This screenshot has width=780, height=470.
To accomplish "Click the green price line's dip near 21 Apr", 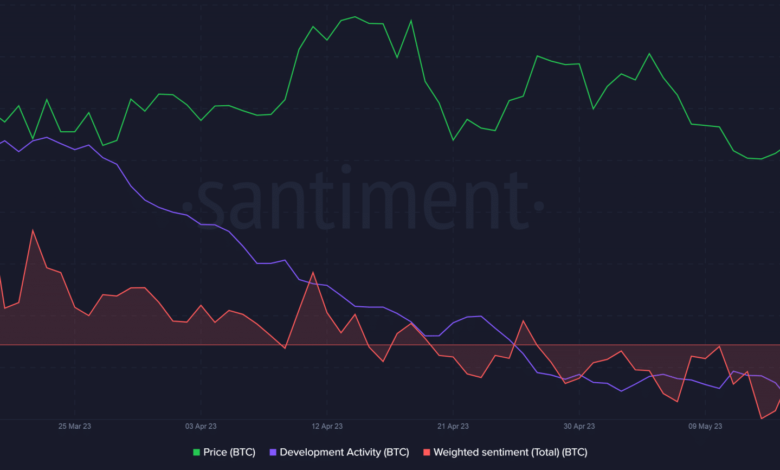I will (453, 139).
